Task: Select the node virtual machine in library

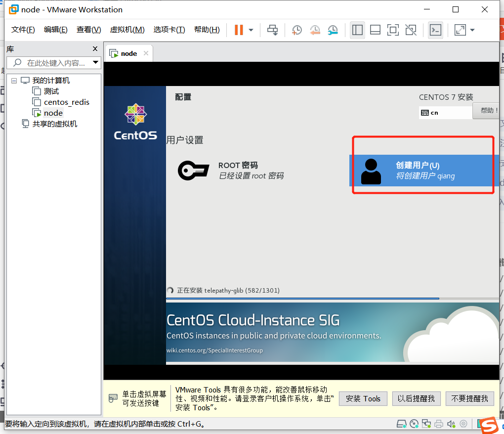Action: coord(53,113)
